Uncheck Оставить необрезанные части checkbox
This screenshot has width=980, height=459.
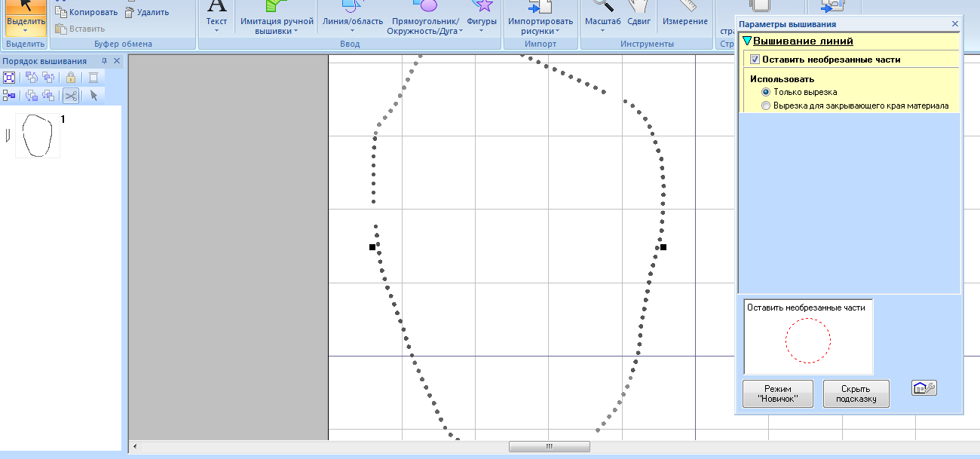pos(755,60)
